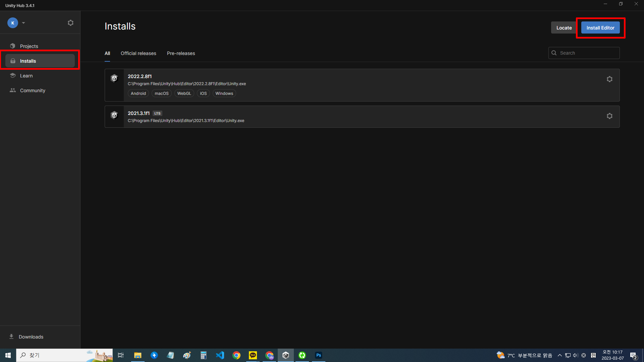Click the Locate button
Viewport: 644px width, 362px height.
pos(564,28)
